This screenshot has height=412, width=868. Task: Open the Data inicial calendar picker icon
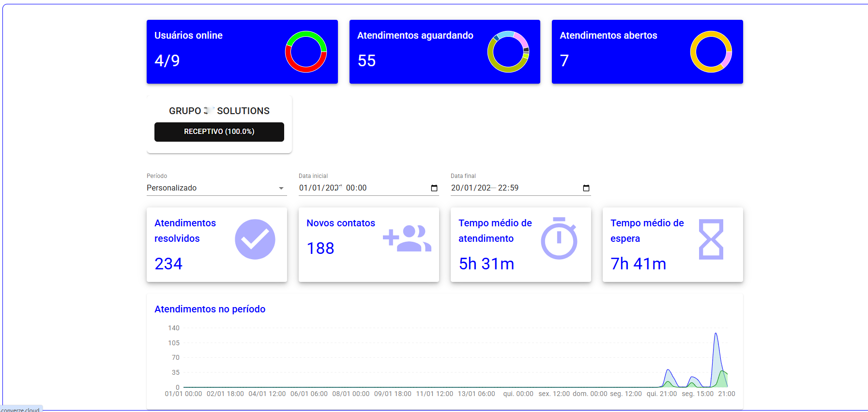(434, 188)
